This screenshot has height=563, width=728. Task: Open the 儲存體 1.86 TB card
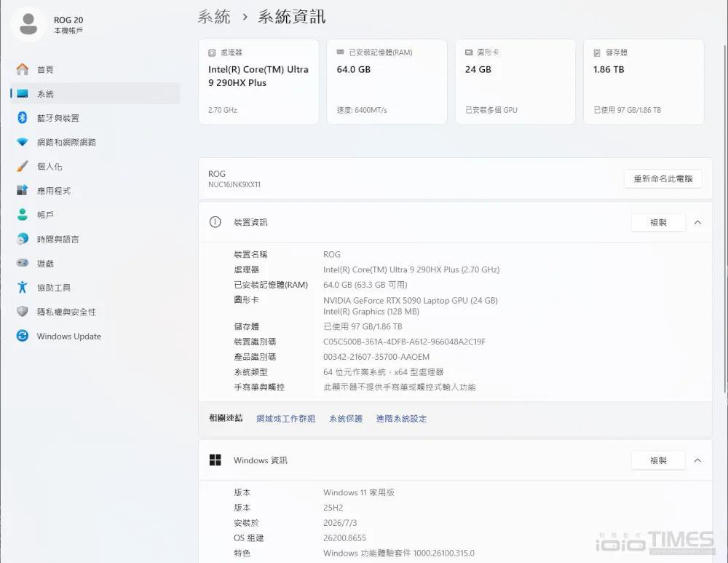pyautogui.click(x=644, y=82)
